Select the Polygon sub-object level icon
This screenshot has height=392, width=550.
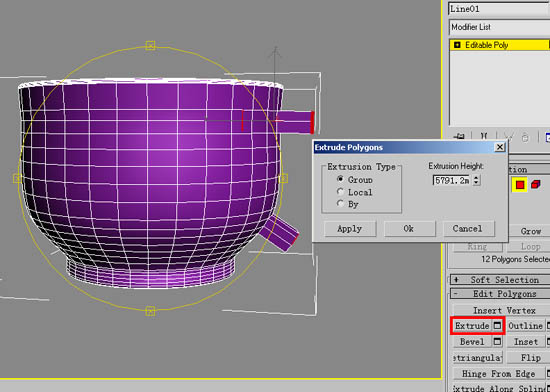pyautogui.click(x=520, y=185)
